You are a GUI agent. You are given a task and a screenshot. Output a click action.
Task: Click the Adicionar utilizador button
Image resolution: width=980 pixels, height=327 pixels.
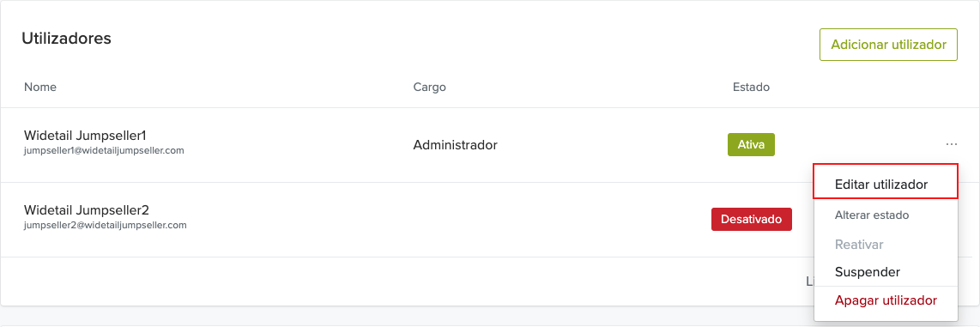[x=888, y=45]
